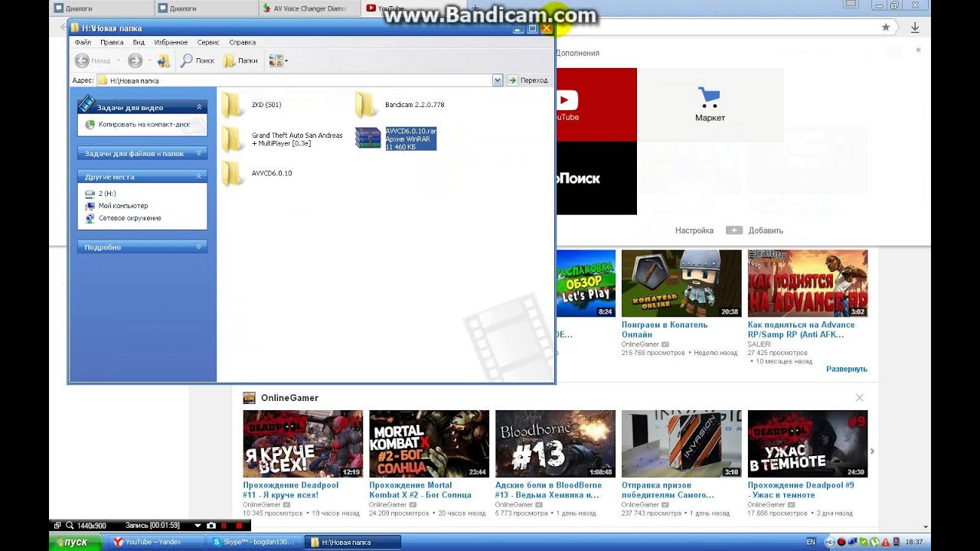Open Прохождение Deadpool #11 video thumbnail
Viewport: 980px width, 551px height.
(303, 444)
